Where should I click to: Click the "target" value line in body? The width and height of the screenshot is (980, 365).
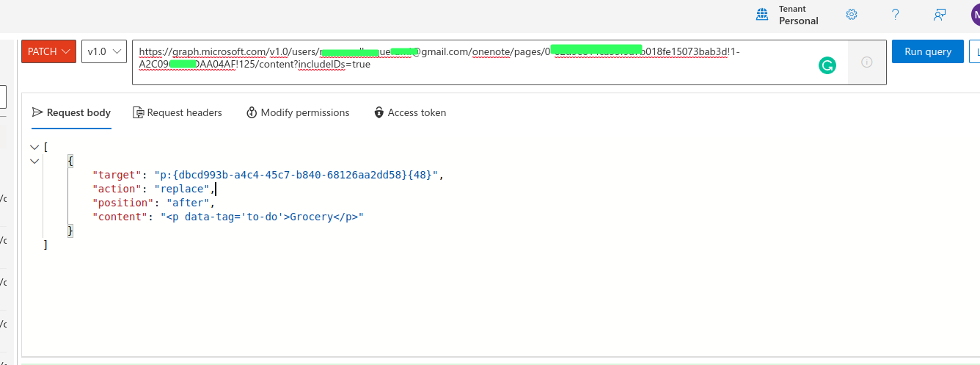click(x=293, y=175)
